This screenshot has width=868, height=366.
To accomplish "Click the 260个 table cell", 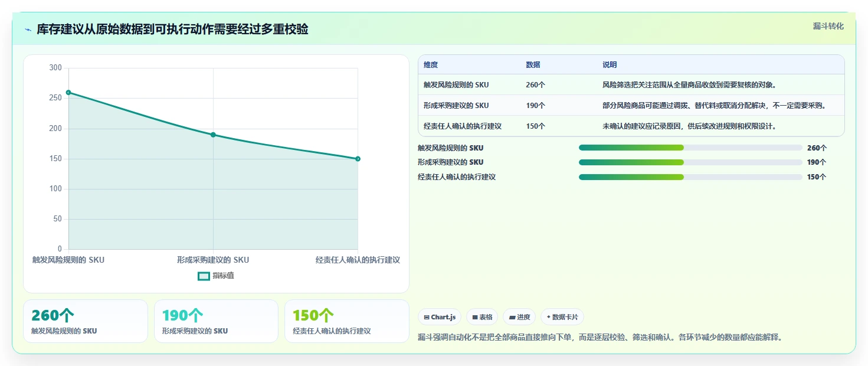I will [x=535, y=85].
